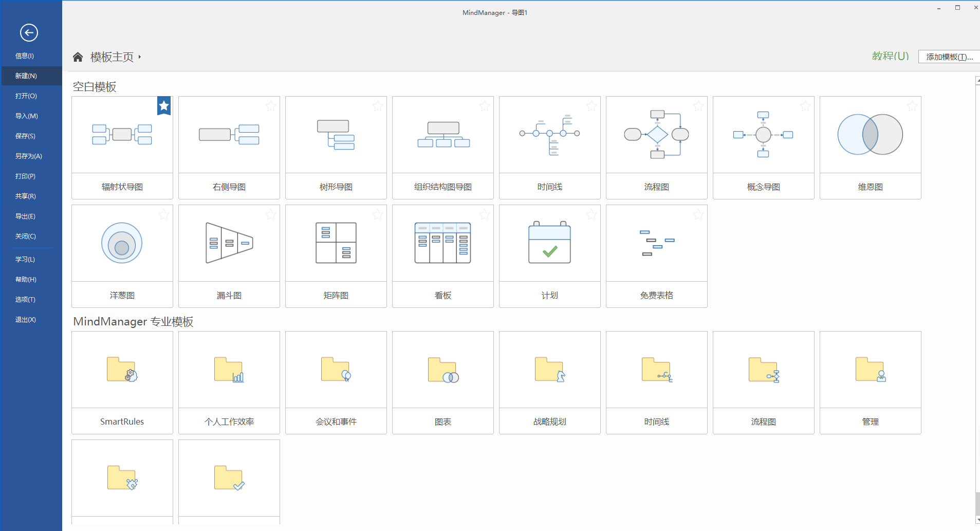Screen dimensions: 980x531
Task: Click the 添加模板(T)... button
Action: (949, 57)
